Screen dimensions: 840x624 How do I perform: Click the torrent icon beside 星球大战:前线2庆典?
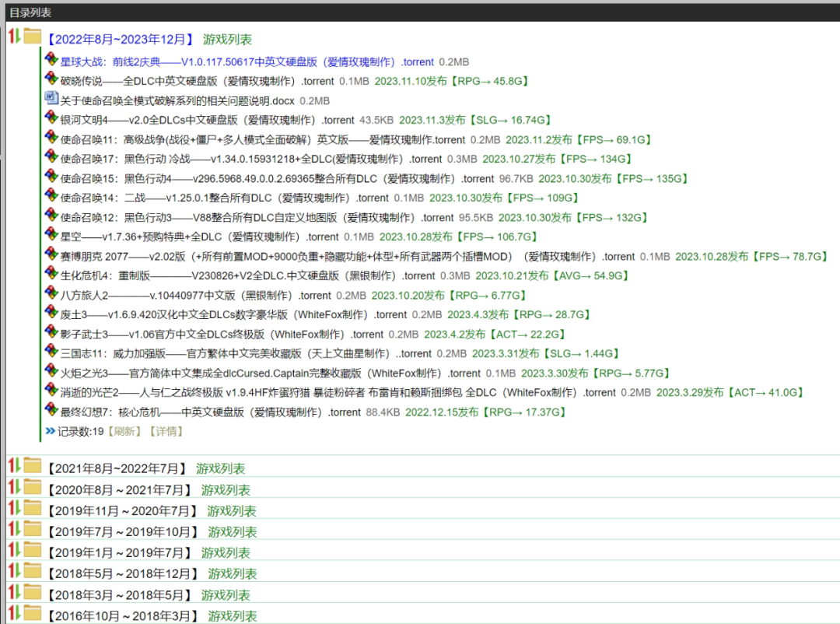pos(51,60)
